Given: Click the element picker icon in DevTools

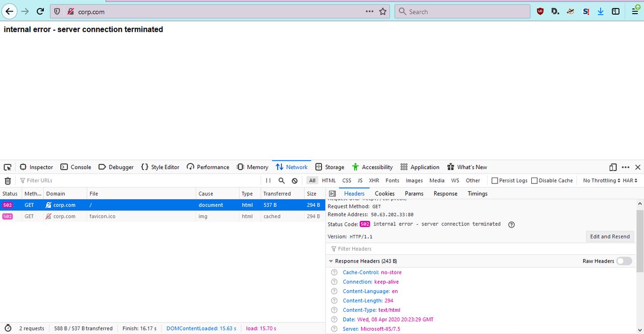Looking at the screenshot, I should click(x=8, y=167).
